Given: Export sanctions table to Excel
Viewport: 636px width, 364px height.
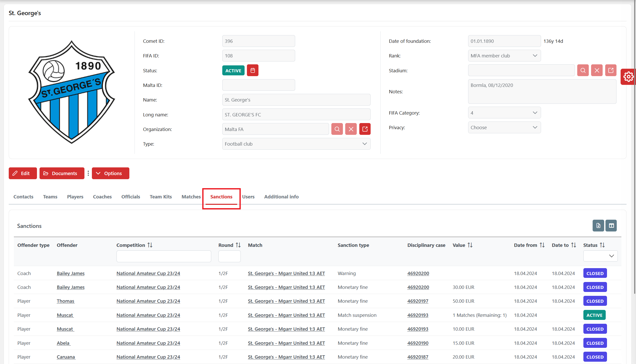Looking at the screenshot, I should point(598,226).
